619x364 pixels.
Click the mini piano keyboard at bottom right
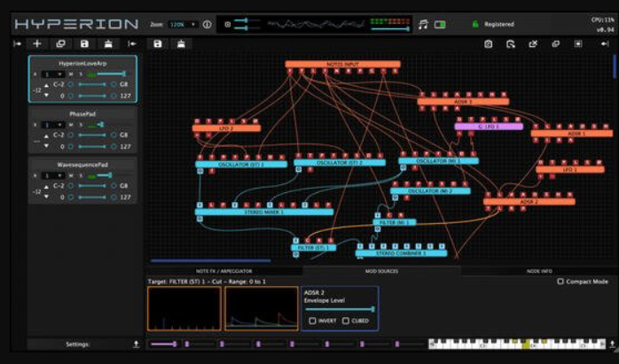(517, 344)
